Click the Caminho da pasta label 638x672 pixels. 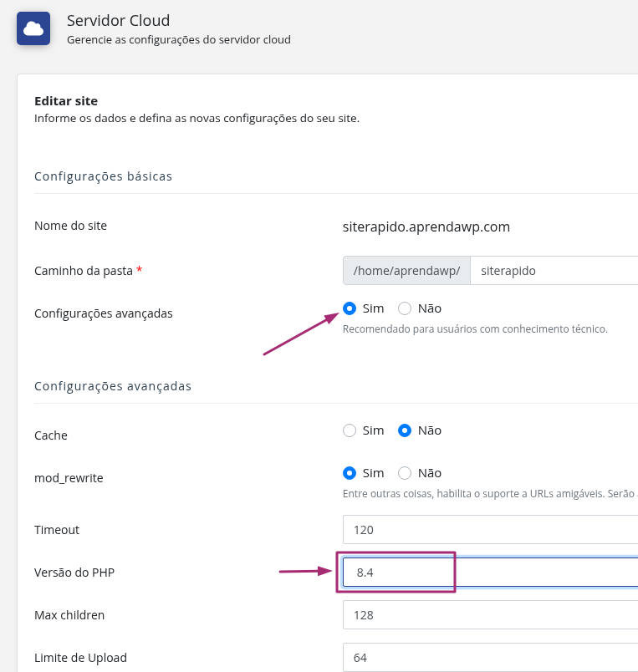[84, 271]
